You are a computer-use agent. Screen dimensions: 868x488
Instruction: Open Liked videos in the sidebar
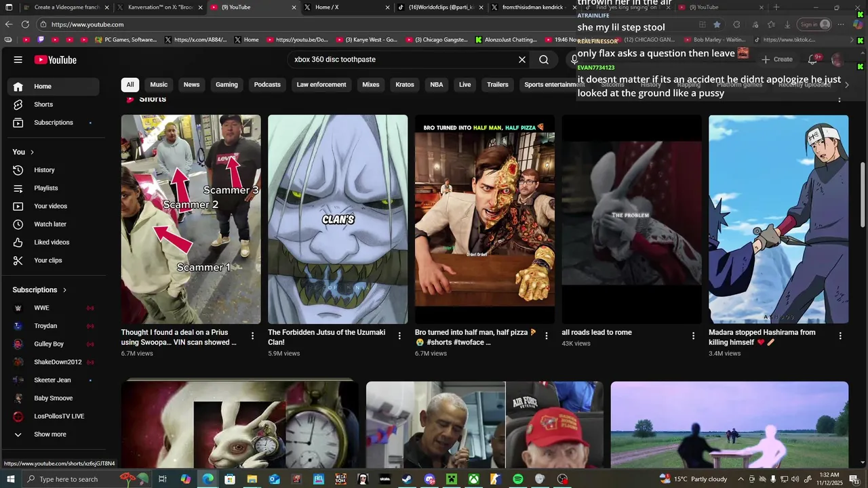pyautogui.click(x=54, y=242)
